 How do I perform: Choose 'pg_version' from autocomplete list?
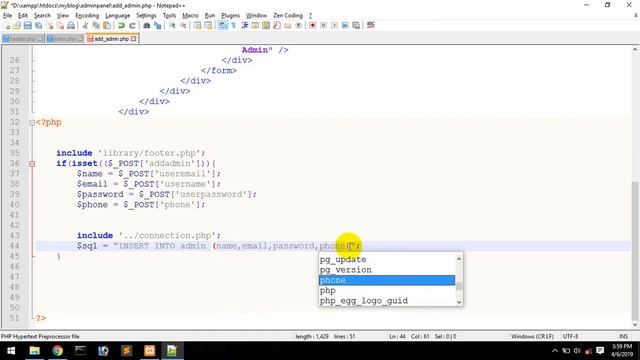point(387,270)
